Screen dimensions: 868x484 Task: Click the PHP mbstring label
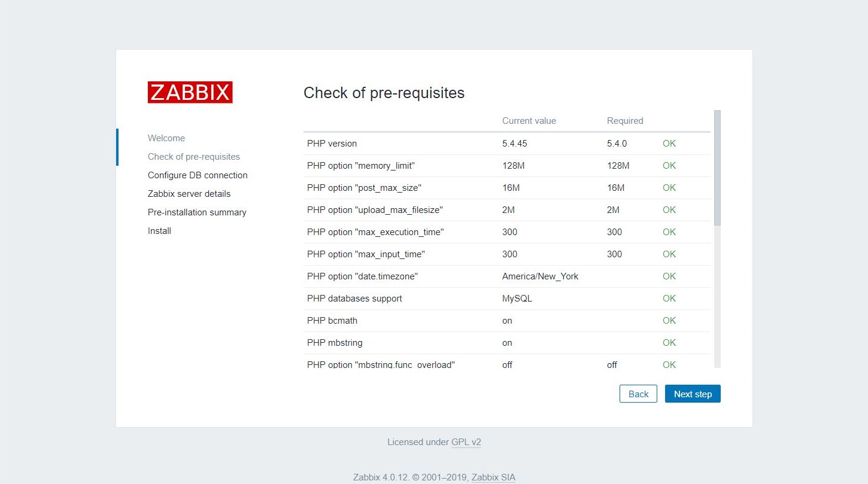335,343
